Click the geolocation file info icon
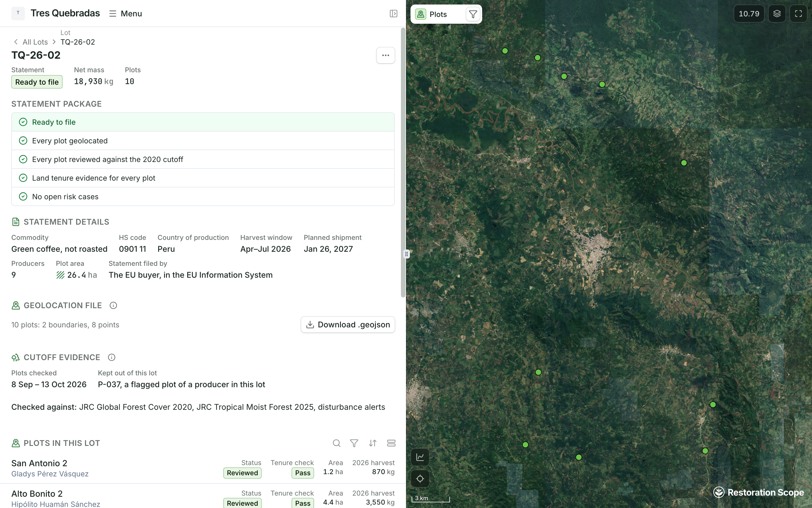This screenshot has height=508, width=812. (x=113, y=305)
